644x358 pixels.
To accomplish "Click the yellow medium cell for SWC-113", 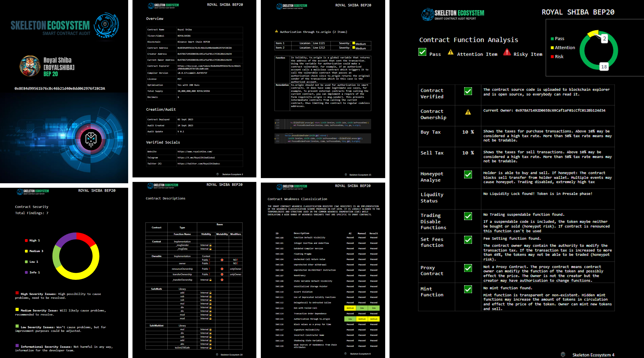I will tap(350, 308).
